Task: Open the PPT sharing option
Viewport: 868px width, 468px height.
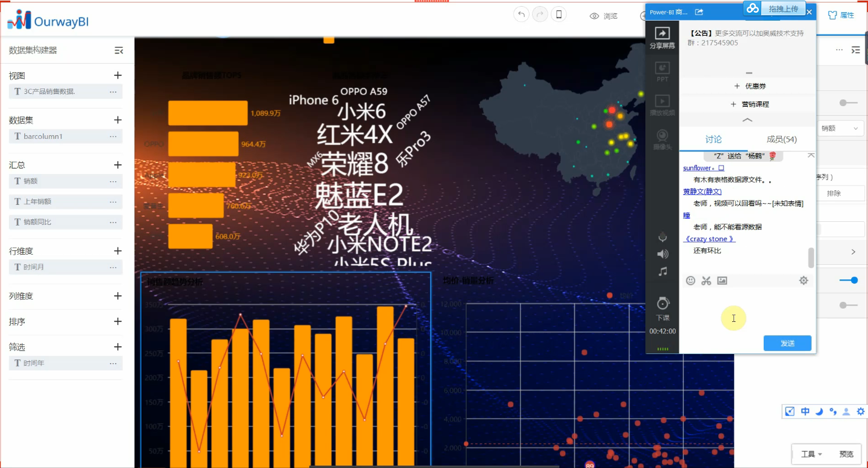Action: pyautogui.click(x=662, y=72)
